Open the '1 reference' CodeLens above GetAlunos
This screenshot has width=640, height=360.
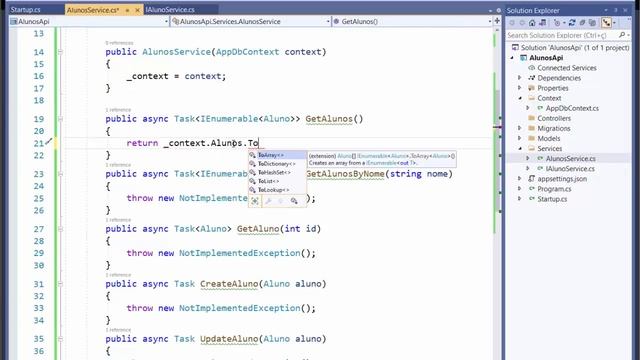click(x=118, y=110)
